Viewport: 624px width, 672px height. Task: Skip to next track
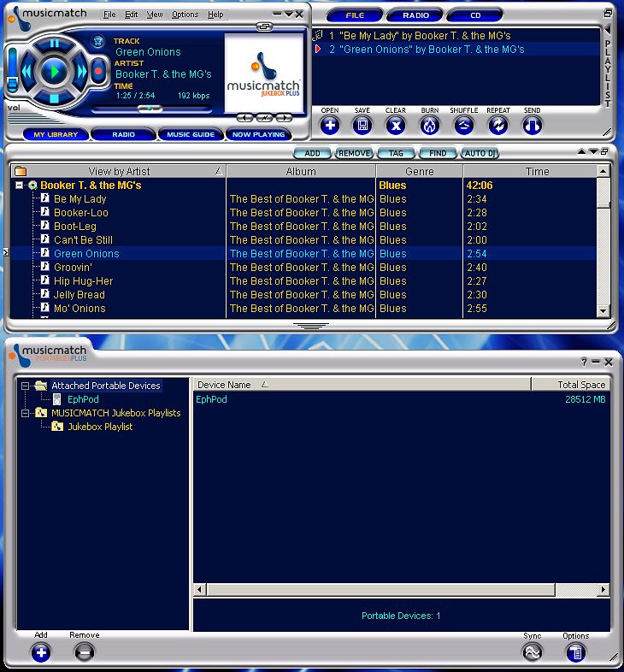(81, 71)
